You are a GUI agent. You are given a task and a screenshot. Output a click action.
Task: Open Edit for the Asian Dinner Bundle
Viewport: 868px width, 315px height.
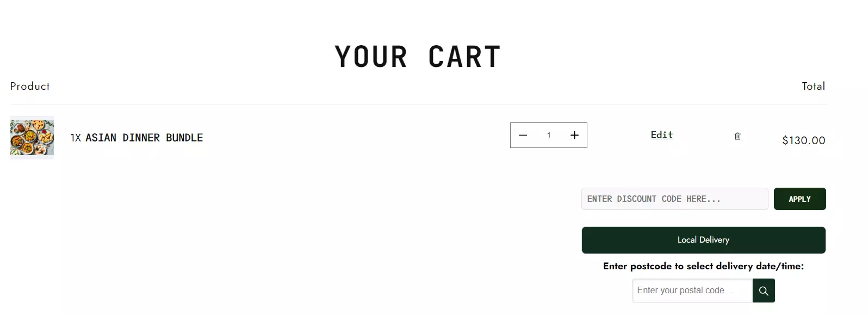click(x=661, y=135)
